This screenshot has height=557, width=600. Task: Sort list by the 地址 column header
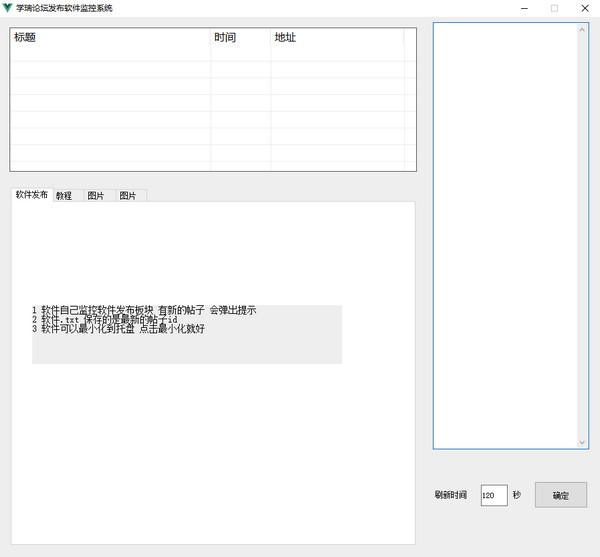[336, 38]
